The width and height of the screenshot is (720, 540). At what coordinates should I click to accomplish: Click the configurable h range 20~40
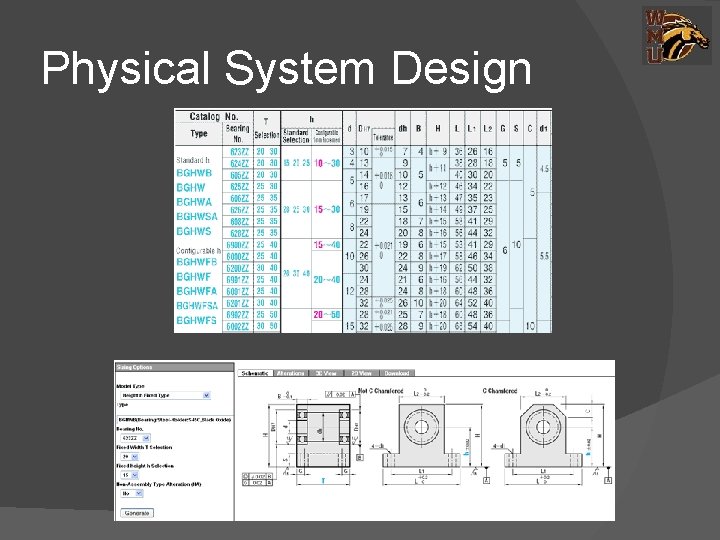pyautogui.click(x=327, y=280)
